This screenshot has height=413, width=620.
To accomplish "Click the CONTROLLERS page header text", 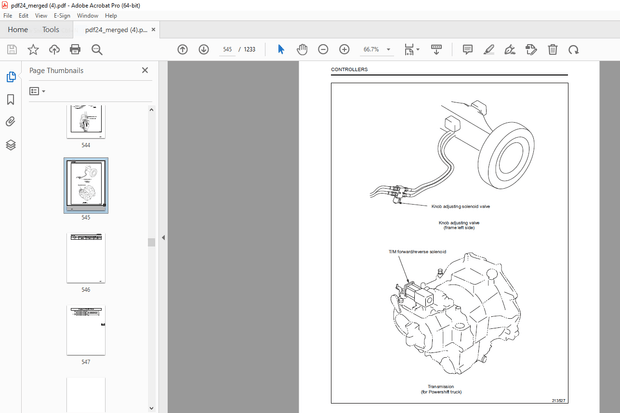I will (x=349, y=69).
